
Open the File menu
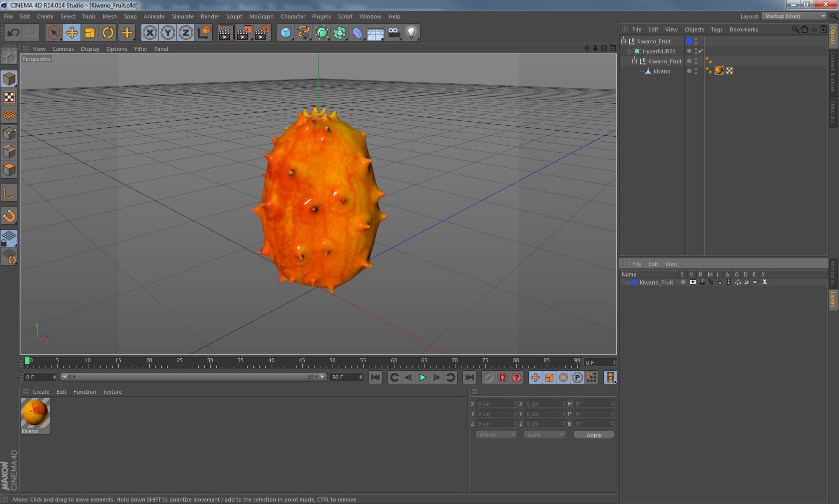[8, 16]
